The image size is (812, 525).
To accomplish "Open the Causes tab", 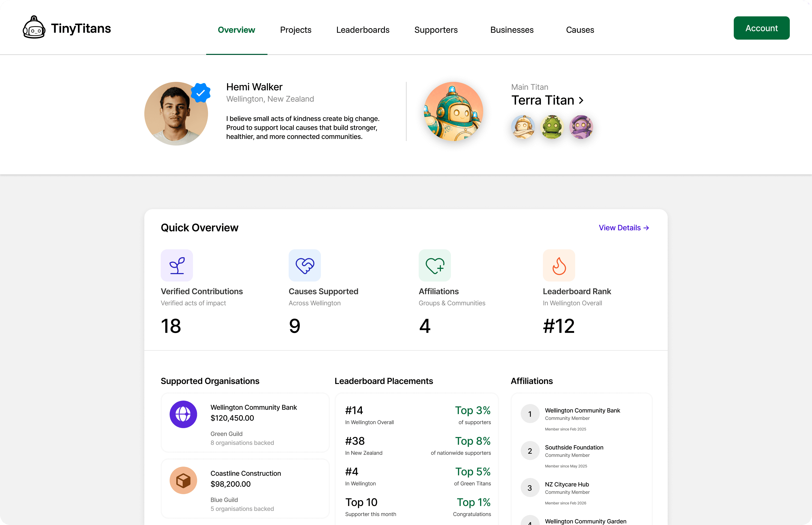I will coord(580,30).
